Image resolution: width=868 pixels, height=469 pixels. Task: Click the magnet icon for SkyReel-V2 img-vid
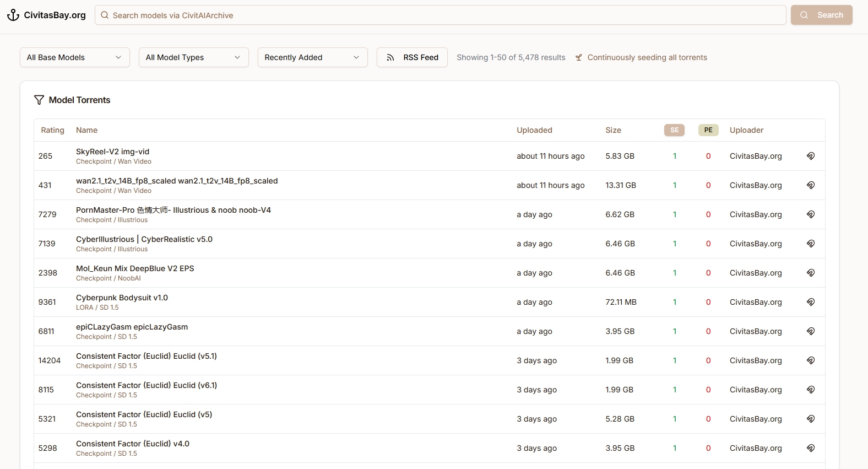coord(811,156)
